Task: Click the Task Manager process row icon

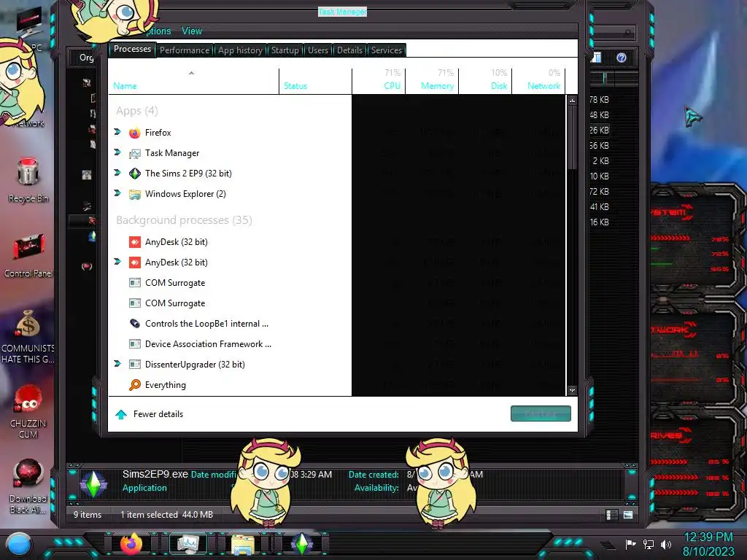Action: 135,153
